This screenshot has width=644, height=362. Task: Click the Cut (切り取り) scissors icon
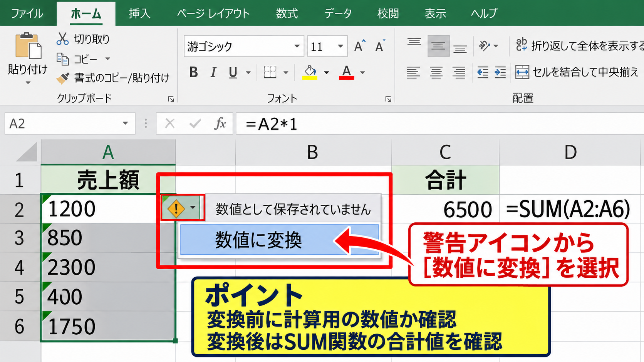click(x=62, y=39)
